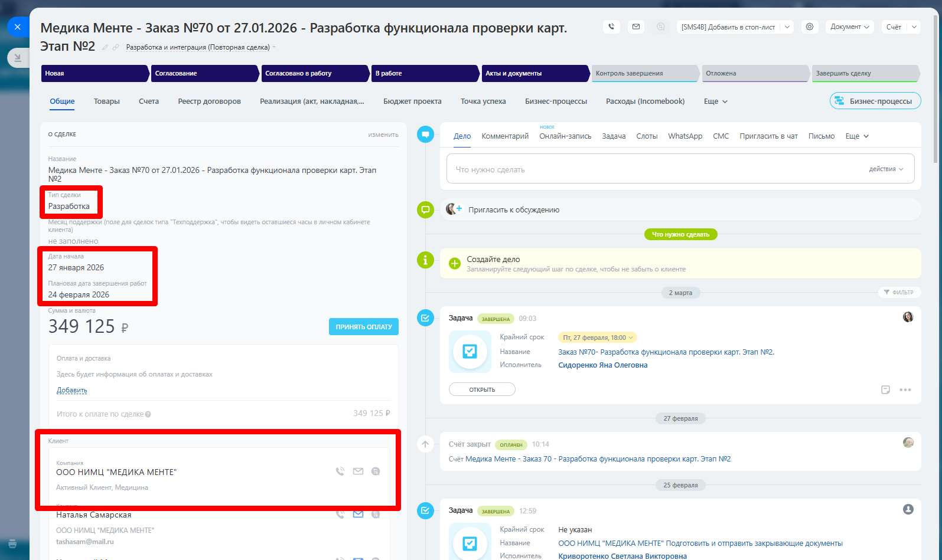Click the ФИЛЬТР timeline filter icon

[x=887, y=292]
